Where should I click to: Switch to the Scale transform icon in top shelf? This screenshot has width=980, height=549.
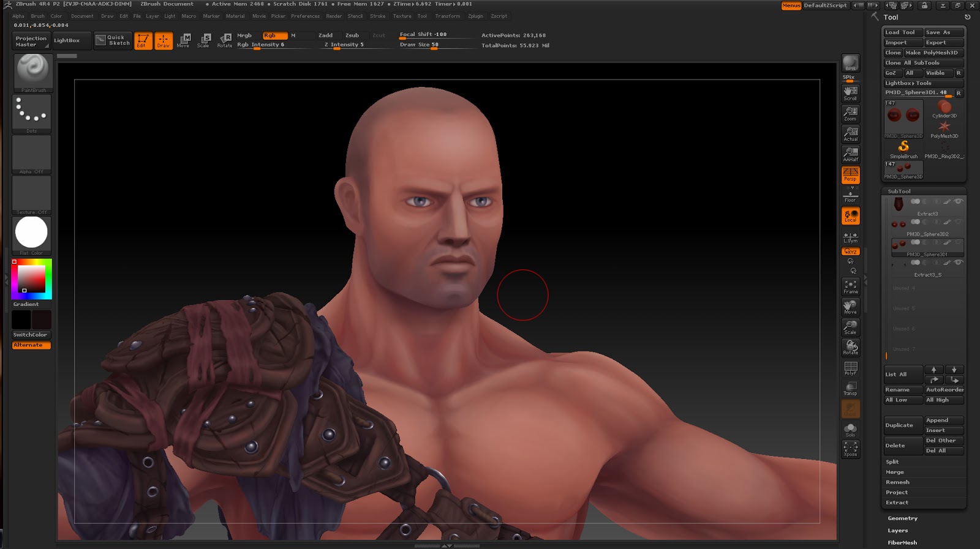click(203, 41)
